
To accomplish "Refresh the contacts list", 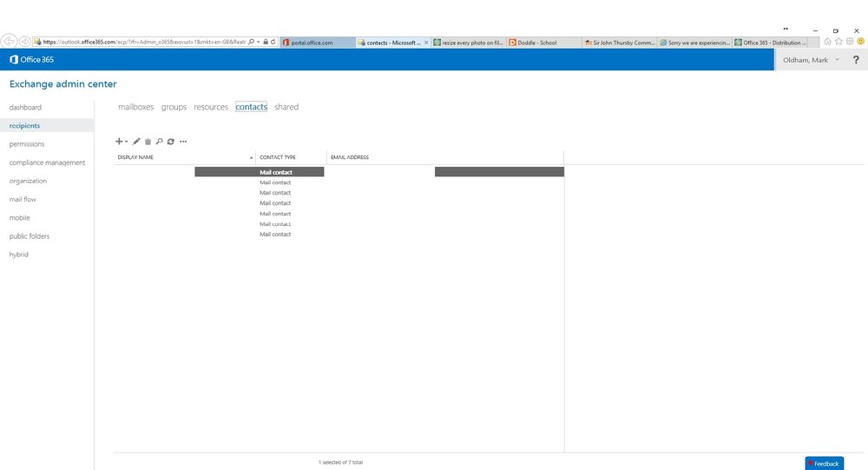I will coord(170,142).
